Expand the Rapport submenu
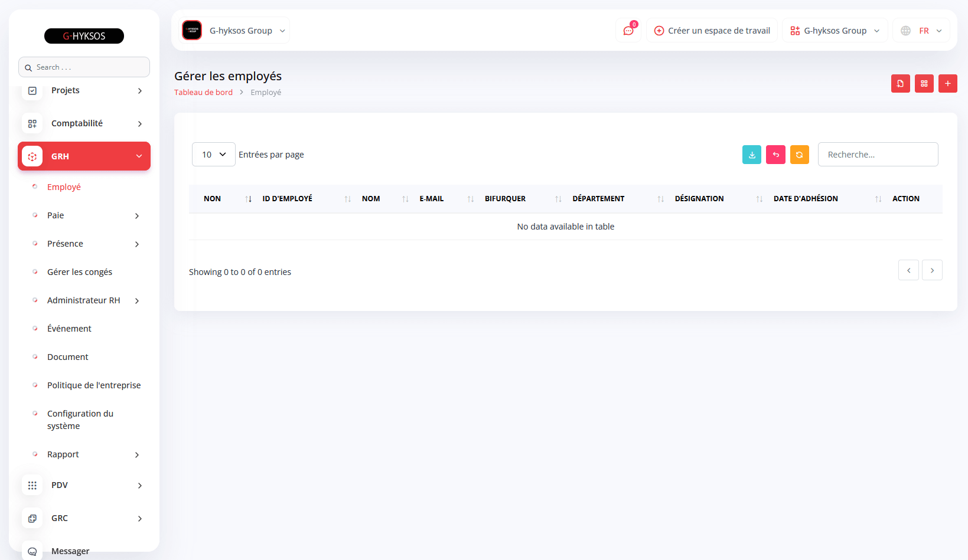Image resolution: width=968 pixels, height=560 pixels. pyautogui.click(x=137, y=455)
